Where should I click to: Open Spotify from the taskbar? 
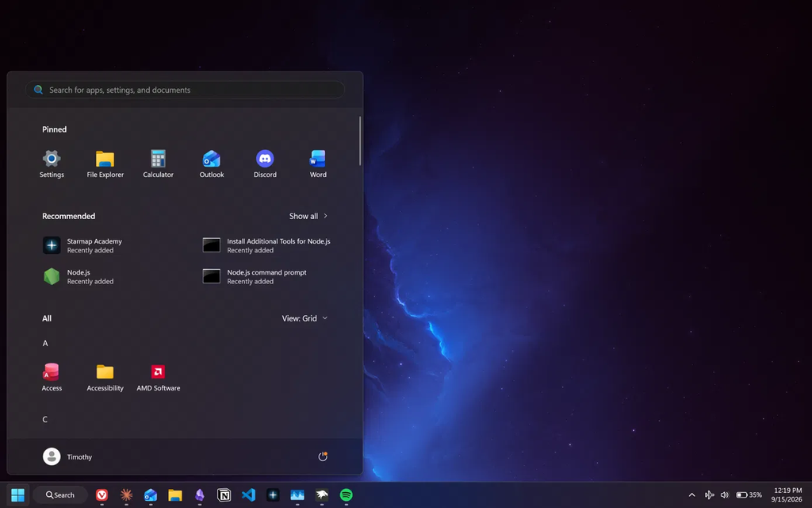[x=347, y=495]
